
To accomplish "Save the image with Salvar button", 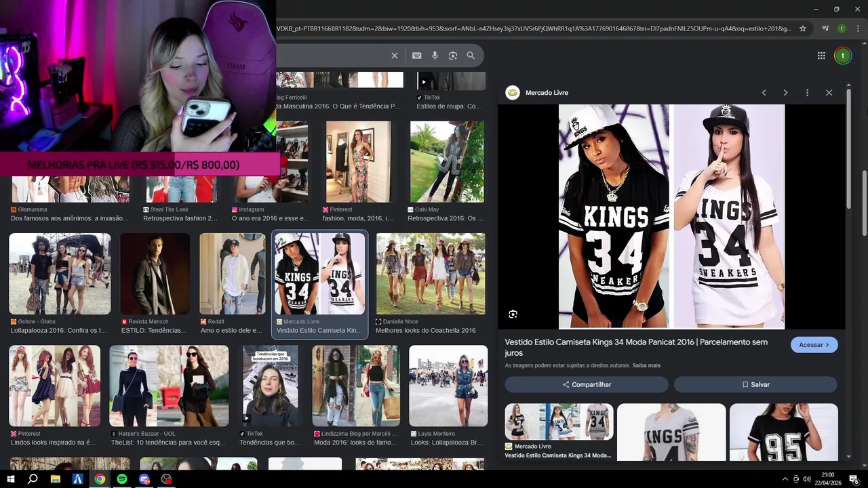I will [755, 384].
